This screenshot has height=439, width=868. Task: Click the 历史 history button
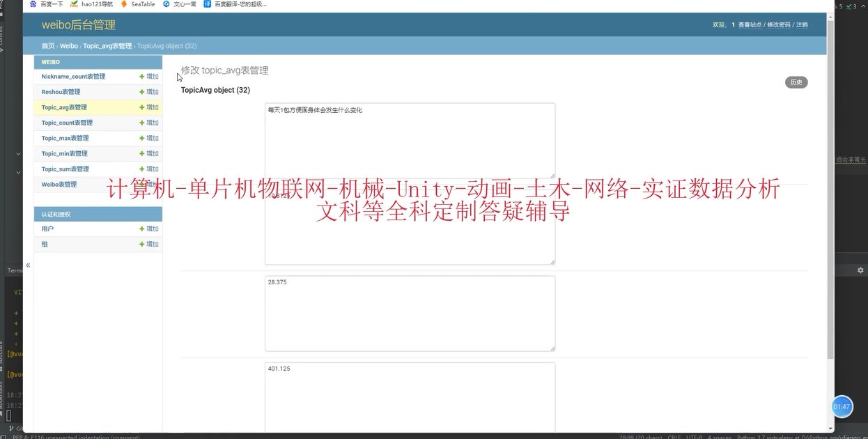pos(796,82)
